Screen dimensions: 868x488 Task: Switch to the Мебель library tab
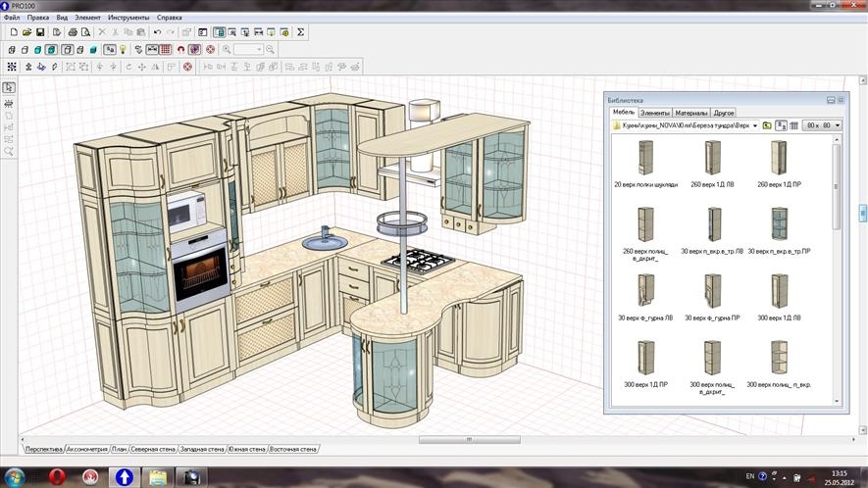[x=624, y=113]
